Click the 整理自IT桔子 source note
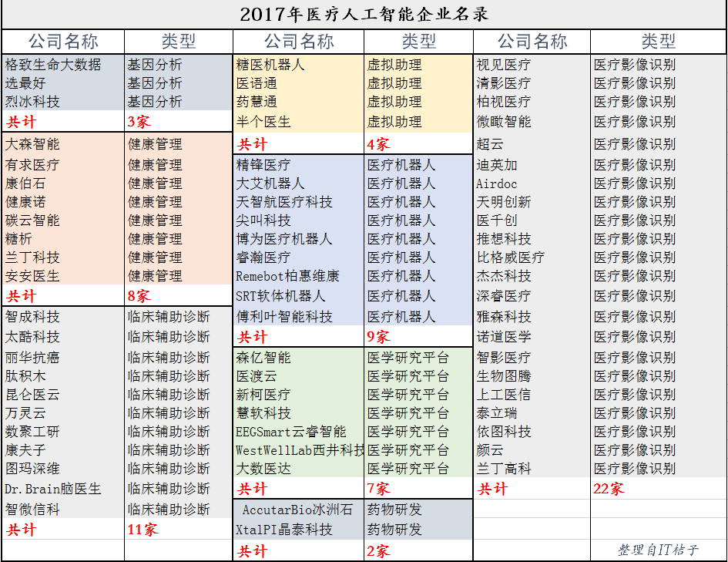The width and height of the screenshot is (728, 562). point(657,550)
